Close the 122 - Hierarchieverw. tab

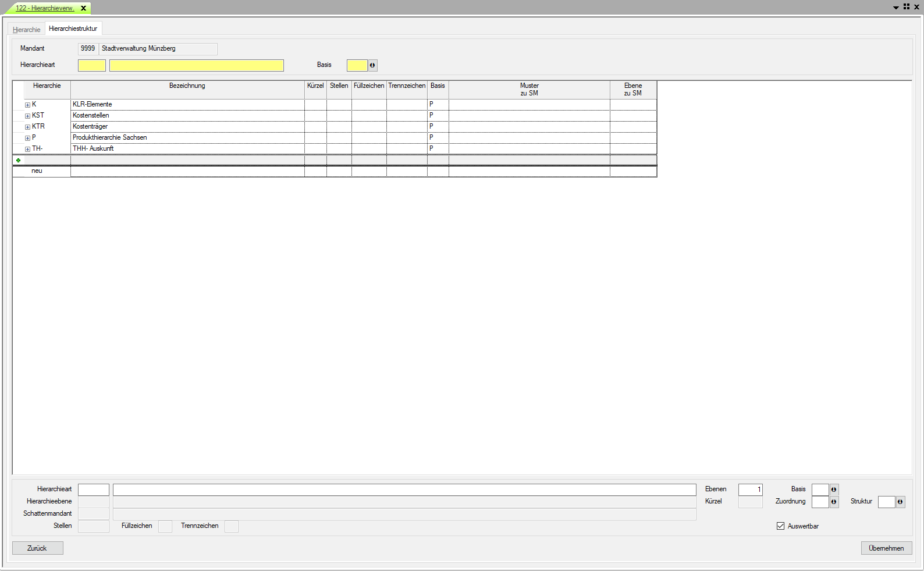point(84,8)
